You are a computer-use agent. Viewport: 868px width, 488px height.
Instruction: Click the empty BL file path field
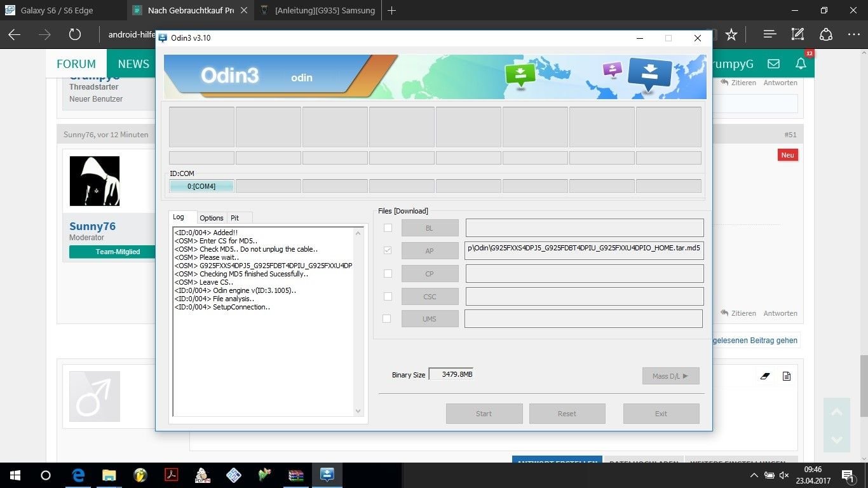[x=585, y=227]
